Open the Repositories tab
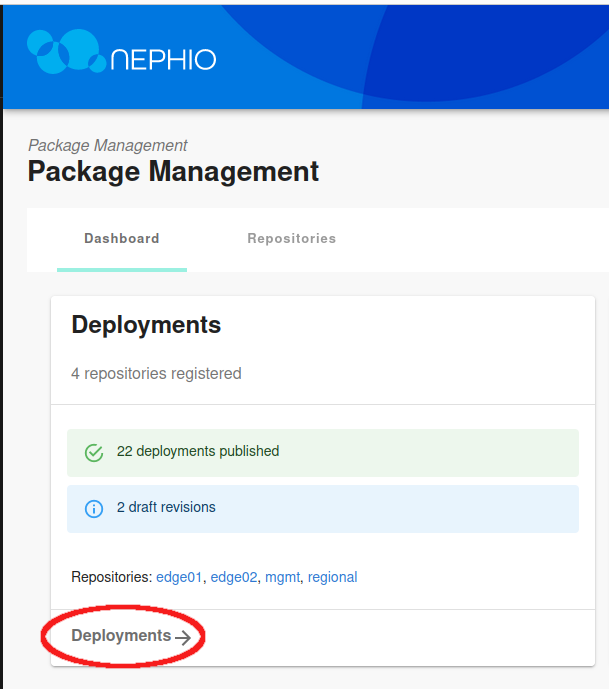609x689 pixels. coord(291,239)
